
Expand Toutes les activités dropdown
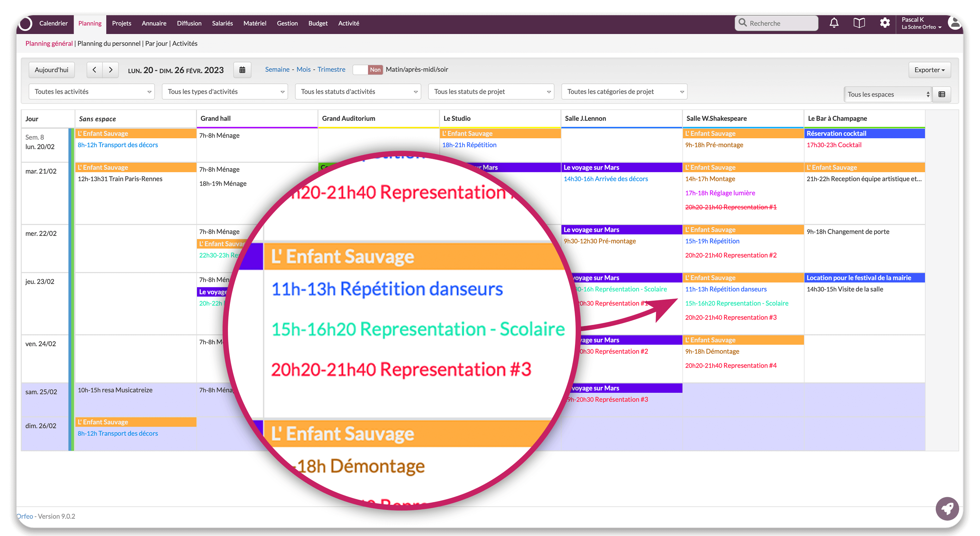coord(92,92)
